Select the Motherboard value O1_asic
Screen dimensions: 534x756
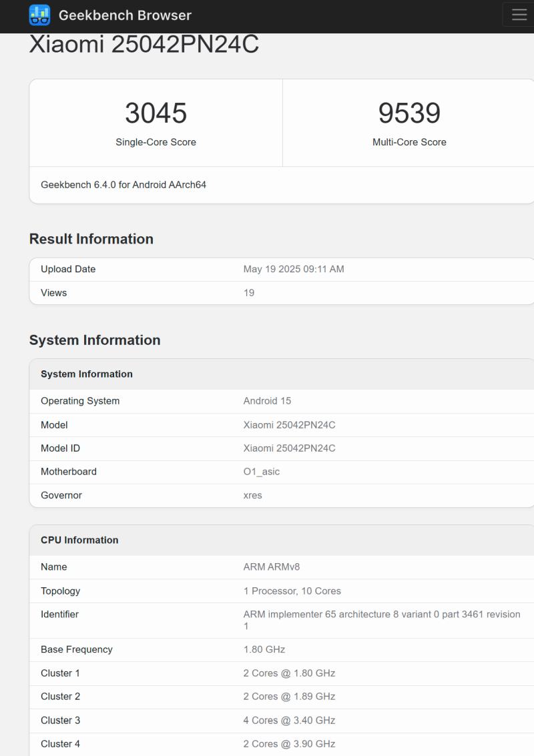click(262, 472)
